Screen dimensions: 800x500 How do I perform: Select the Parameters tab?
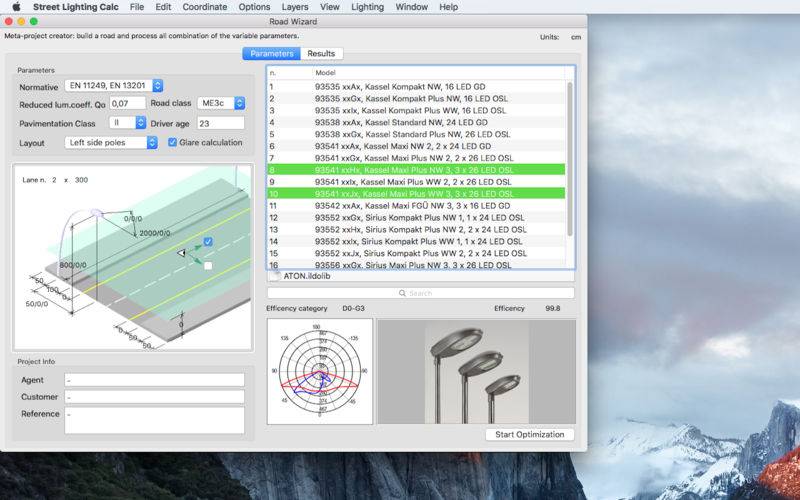(x=271, y=54)
